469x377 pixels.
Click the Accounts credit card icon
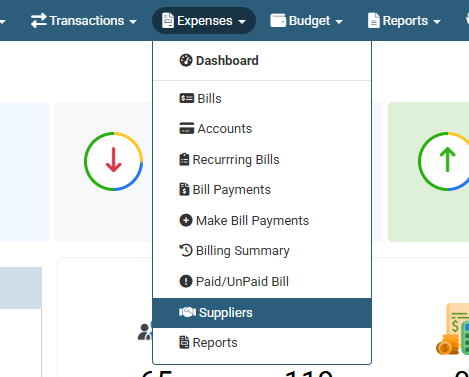click(187, 128)
